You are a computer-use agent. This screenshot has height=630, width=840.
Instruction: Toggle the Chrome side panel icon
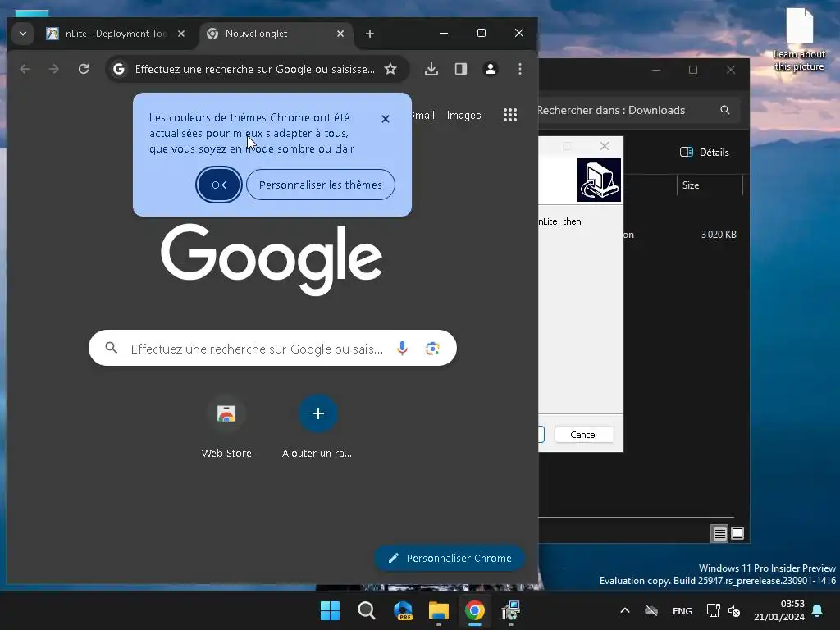coord(461,69)
